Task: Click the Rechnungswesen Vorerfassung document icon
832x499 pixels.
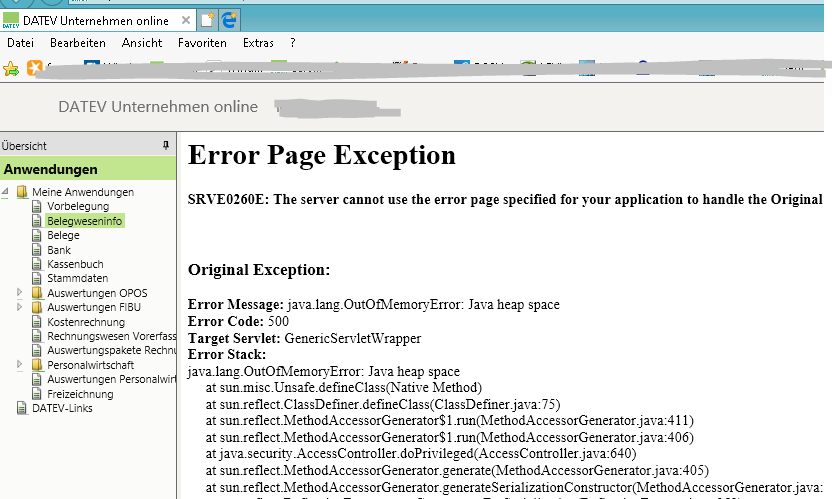Action: click(x=37, y=336)
